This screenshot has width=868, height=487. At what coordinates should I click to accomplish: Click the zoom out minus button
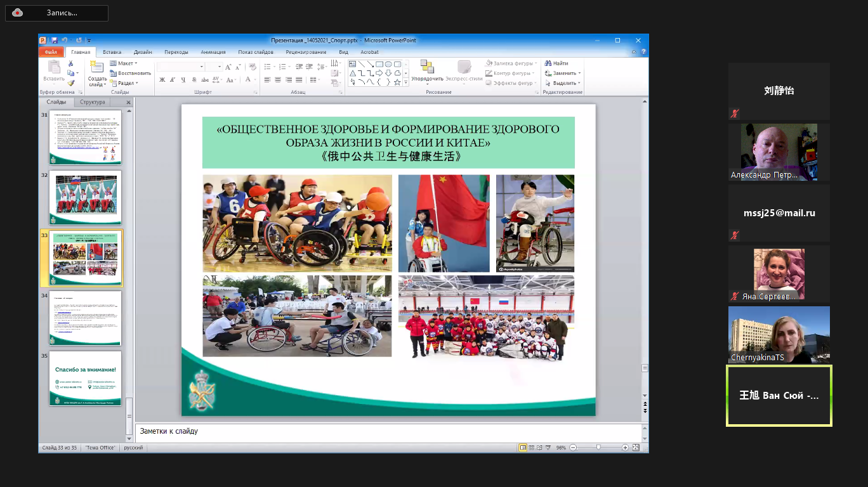coord(573,448)
